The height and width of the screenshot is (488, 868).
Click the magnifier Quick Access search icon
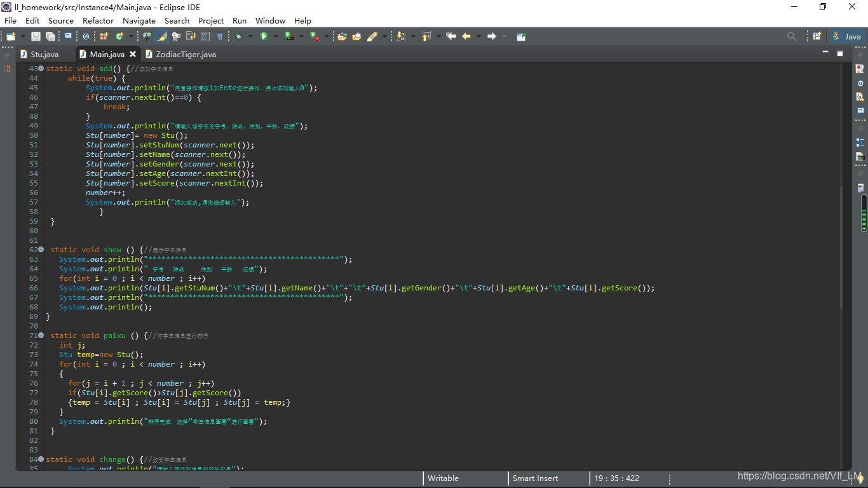pos(792,36)
